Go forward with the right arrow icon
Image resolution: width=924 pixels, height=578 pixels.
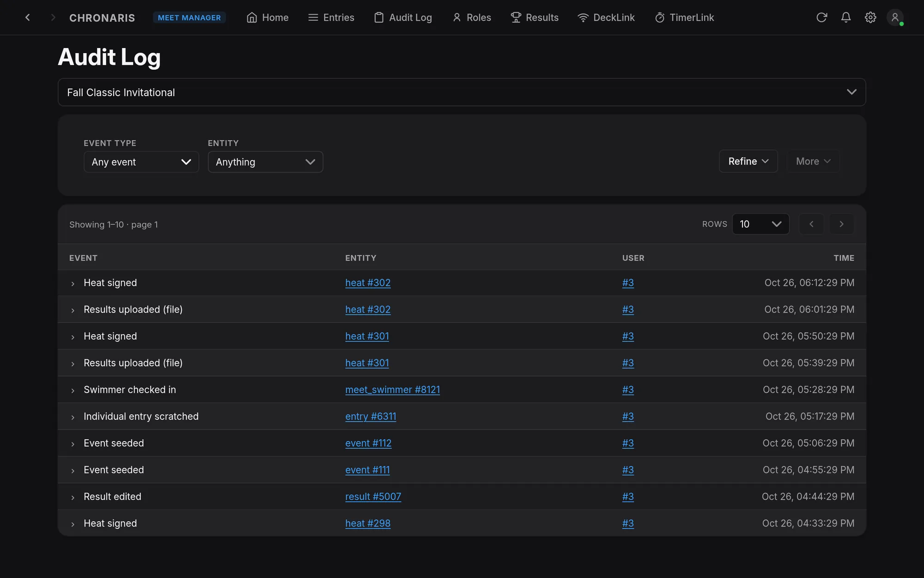pos(53,18)
